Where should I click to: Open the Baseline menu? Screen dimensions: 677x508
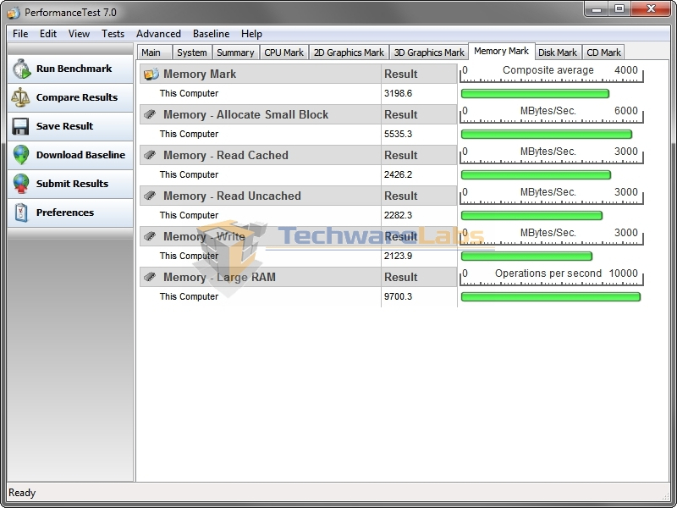click(211, 34)
